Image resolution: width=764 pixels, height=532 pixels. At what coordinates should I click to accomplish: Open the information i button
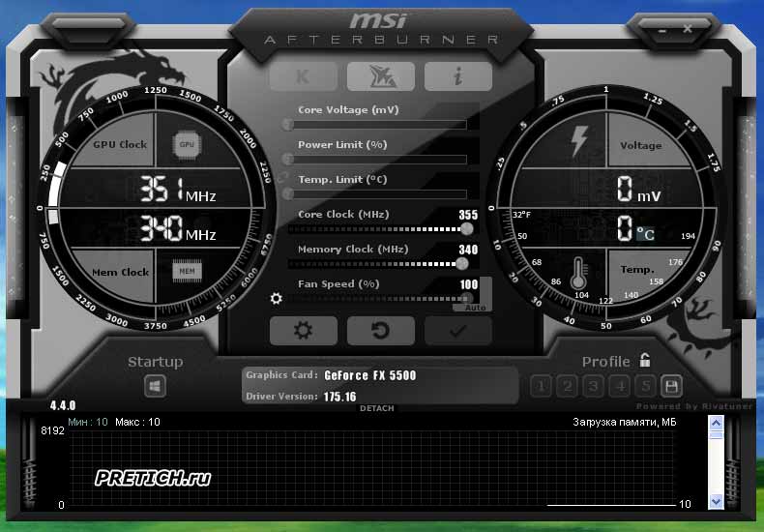pos(458,76)
